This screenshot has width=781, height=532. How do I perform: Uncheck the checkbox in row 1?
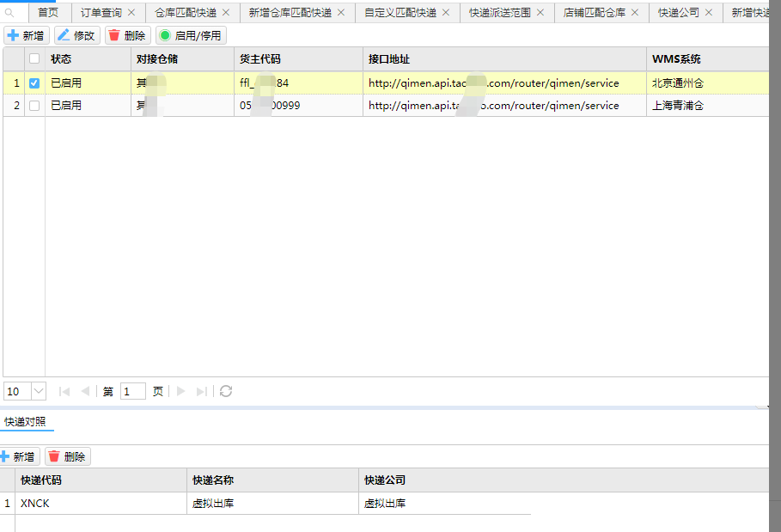[34, 83]
